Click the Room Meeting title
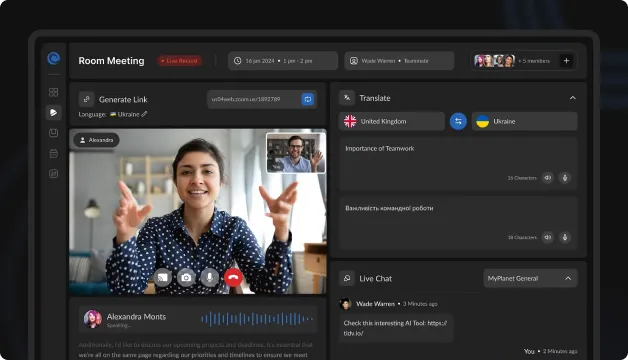 tap(111, 61)
